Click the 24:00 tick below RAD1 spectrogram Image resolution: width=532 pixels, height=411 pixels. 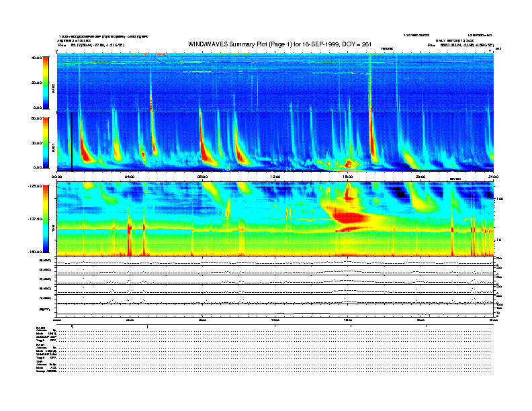[493, 177]
